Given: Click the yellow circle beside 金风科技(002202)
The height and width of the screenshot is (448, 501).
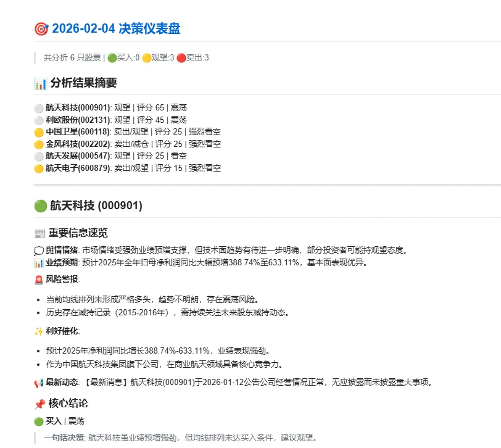Looking at the screenshot, I should [39, 144].
